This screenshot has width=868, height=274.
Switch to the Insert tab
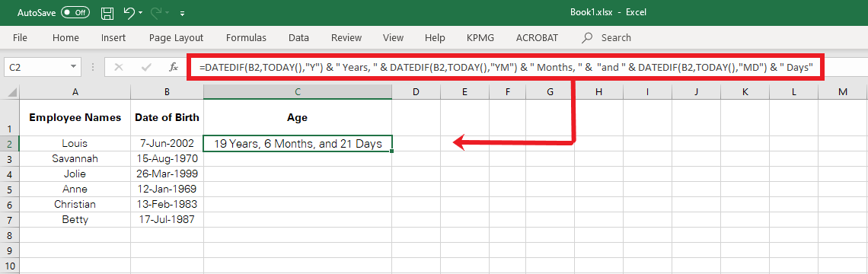click(x=113, y=37)
